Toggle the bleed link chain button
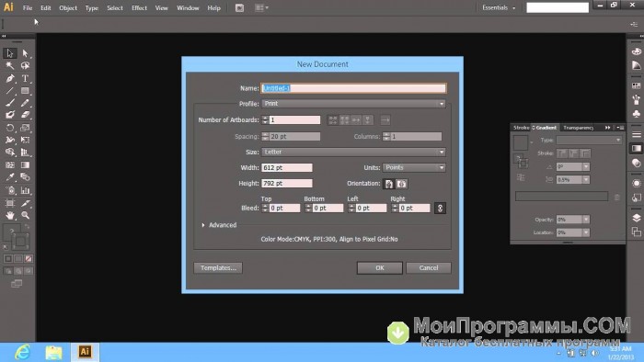The width and height of the screenshot is (644, 362). 440,209
